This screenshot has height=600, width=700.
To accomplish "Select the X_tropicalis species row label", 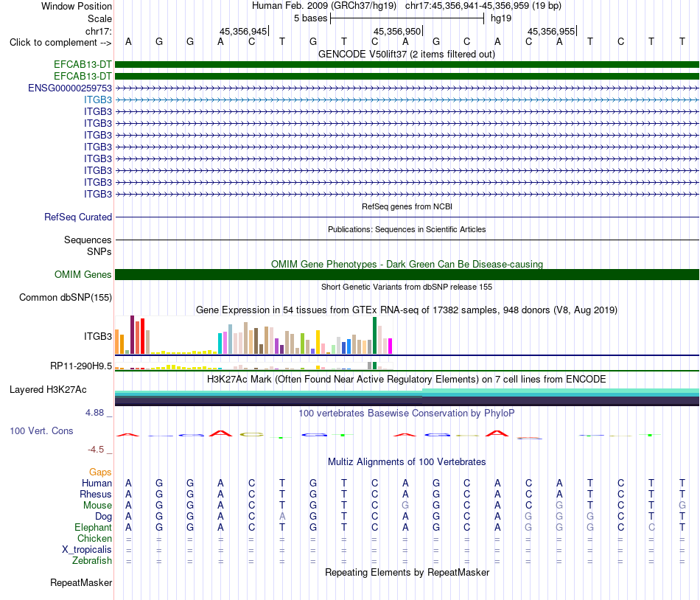I will coord(87,550).
